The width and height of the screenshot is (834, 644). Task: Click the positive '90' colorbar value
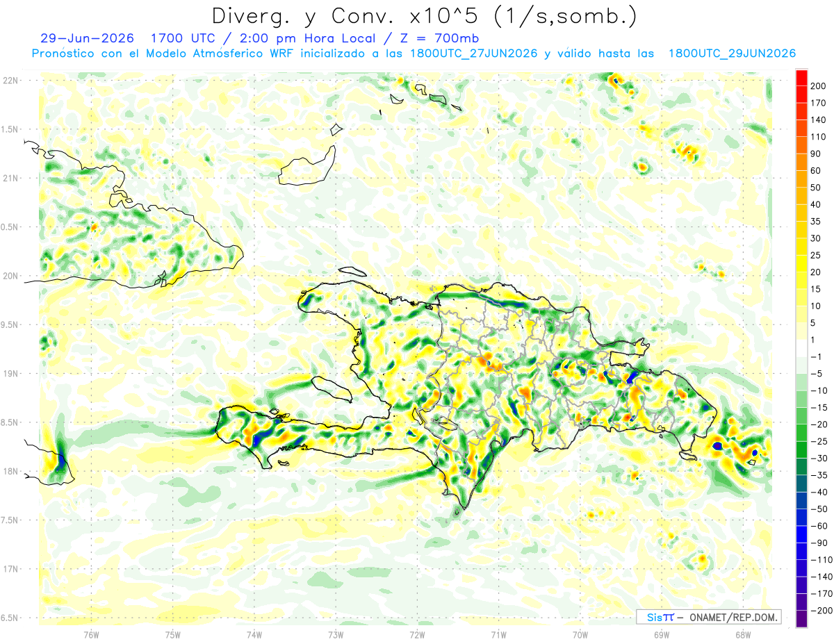click(816, 154)
